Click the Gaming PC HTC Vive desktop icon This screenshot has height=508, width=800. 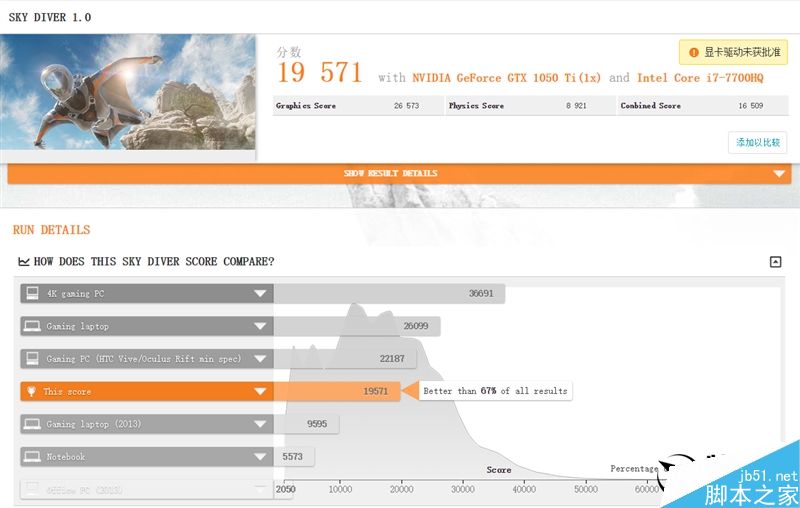pyautogui.click(x=33, y=359)
